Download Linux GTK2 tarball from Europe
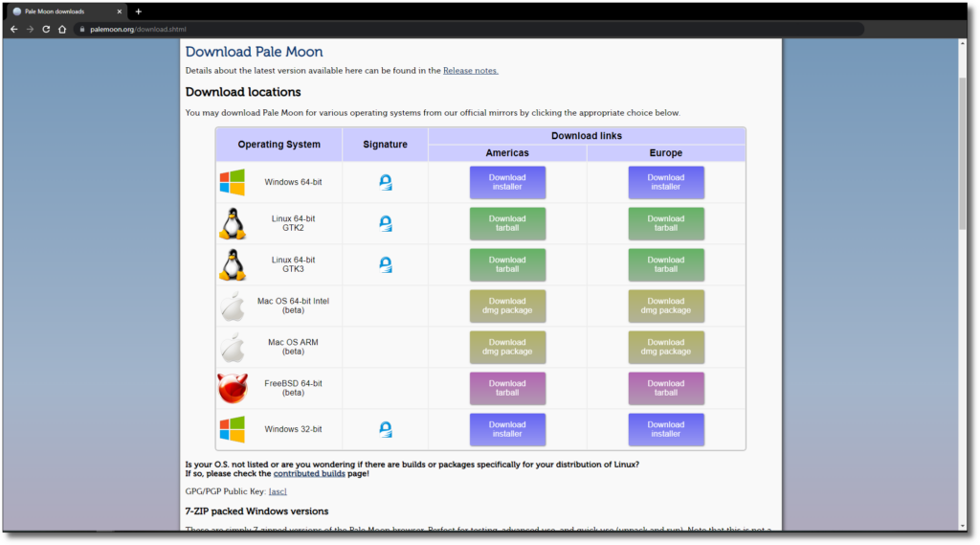This screenshot has height=545, width=980. click(666, 223)
